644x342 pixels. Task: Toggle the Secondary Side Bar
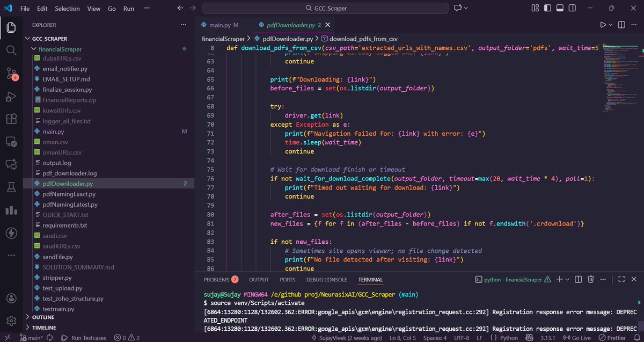pyautogui.click(x=572, y=8)
